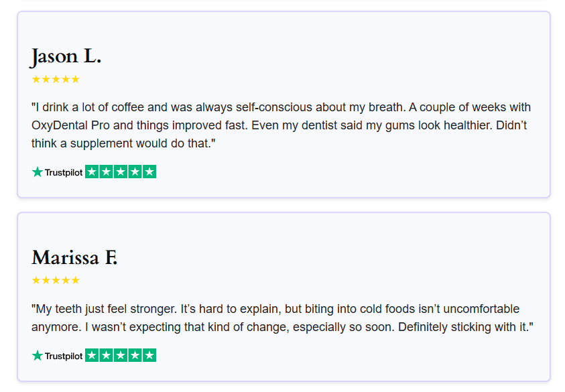565x392 pixels.
Task: Click second green Trustpilot star in Marissa's review
Action: 107,355
